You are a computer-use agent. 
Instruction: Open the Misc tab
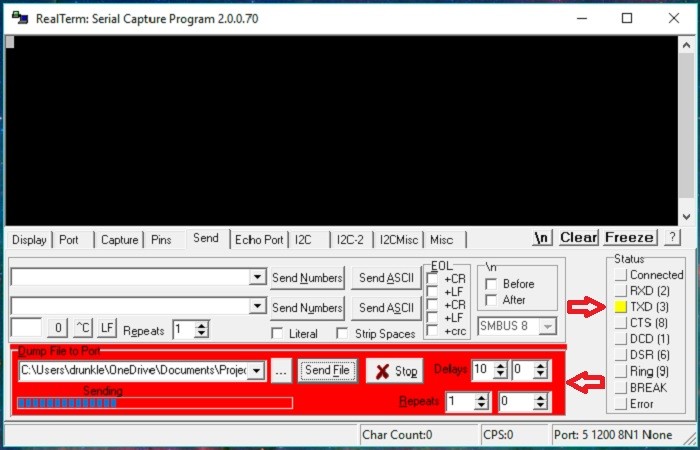pos(442,240)
